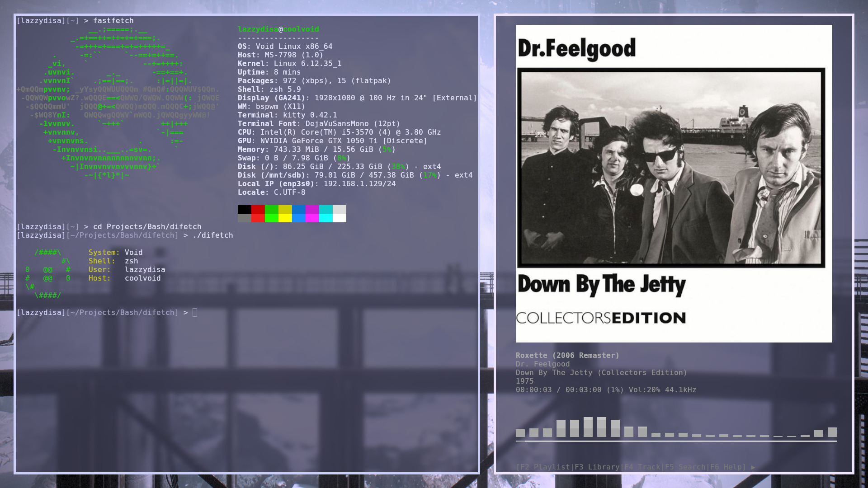Screen dimensions: 868x488
Task: Click the tallest bar in audio visualizer
Action: pos(588,427)
